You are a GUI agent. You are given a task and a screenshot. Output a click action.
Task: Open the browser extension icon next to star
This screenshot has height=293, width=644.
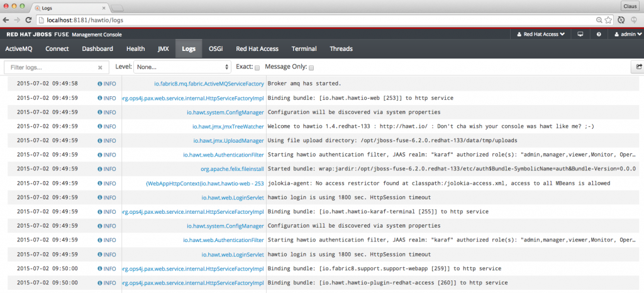tap(621, 19)
